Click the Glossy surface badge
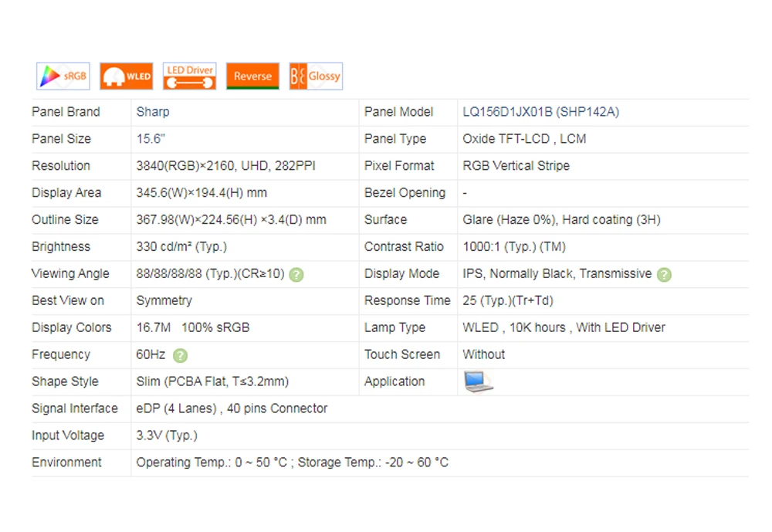 coord(316,76)
